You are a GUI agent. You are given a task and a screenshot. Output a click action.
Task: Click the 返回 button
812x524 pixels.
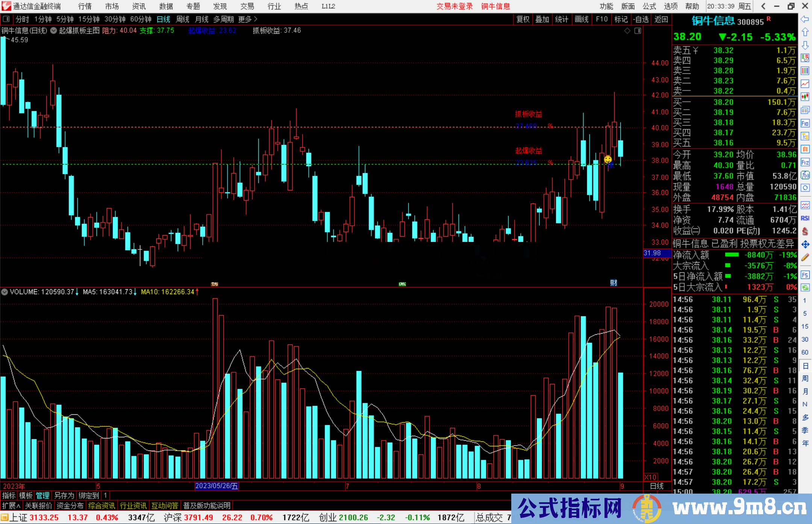coord(661,19)
